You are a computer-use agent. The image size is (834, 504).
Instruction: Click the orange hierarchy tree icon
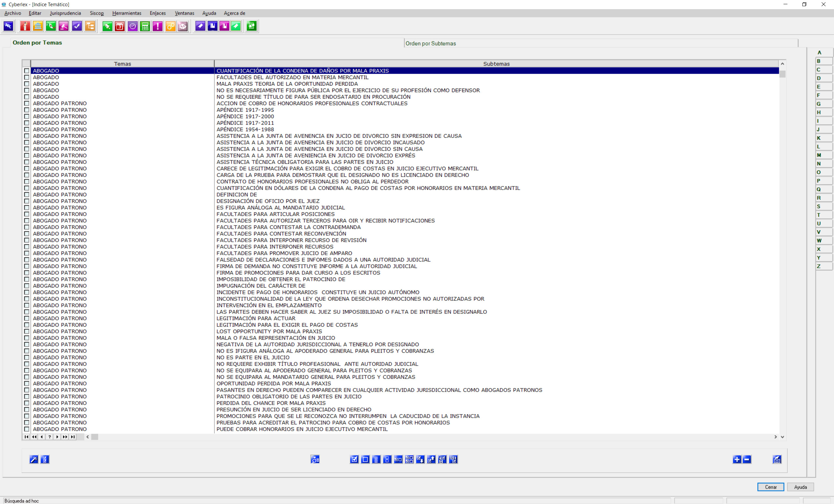90,26
